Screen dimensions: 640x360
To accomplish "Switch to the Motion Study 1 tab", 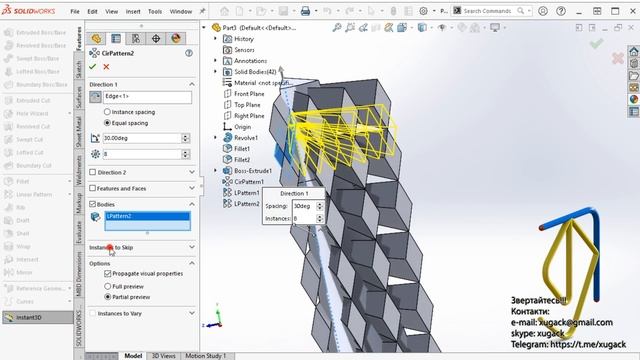I will (x=205, y=356).
